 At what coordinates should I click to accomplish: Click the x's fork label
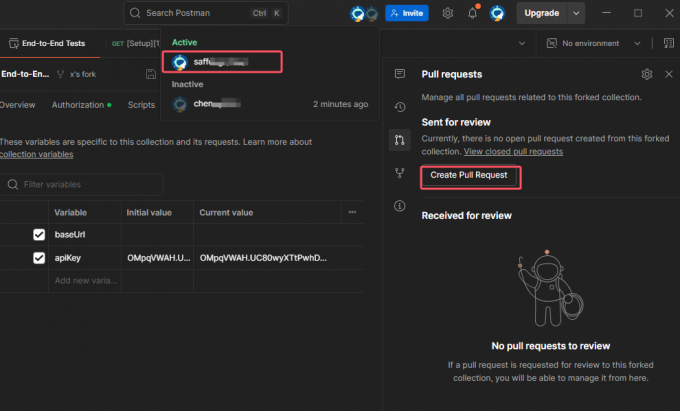(83, 74)
